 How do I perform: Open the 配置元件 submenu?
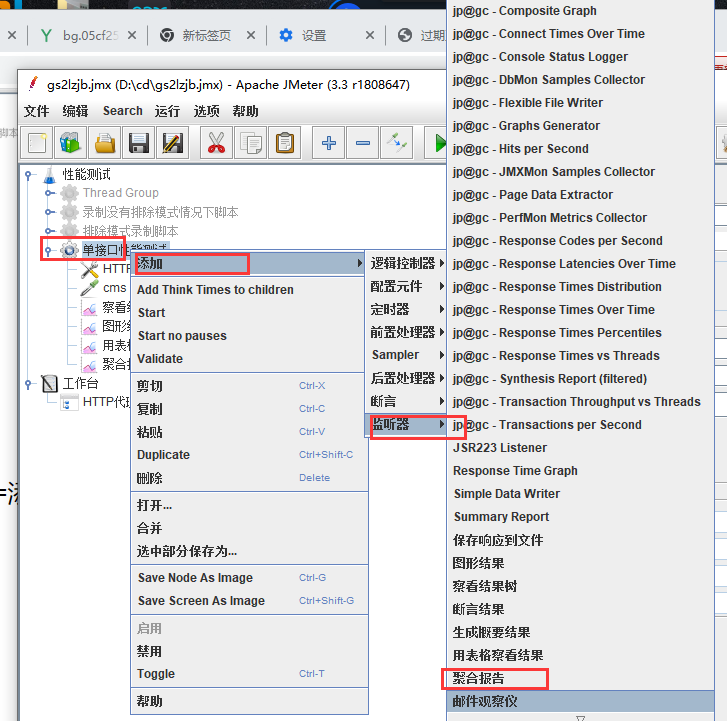point(406,286)
